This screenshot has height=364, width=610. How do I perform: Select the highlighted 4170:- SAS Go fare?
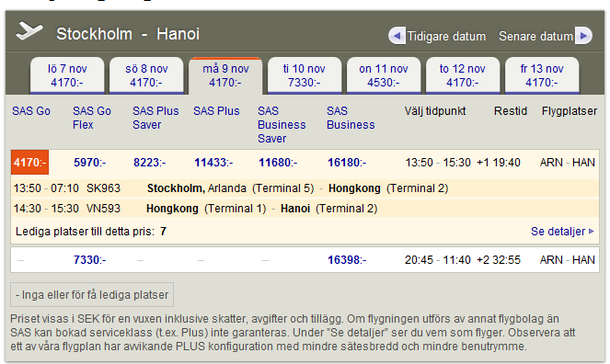coord(30,162)
